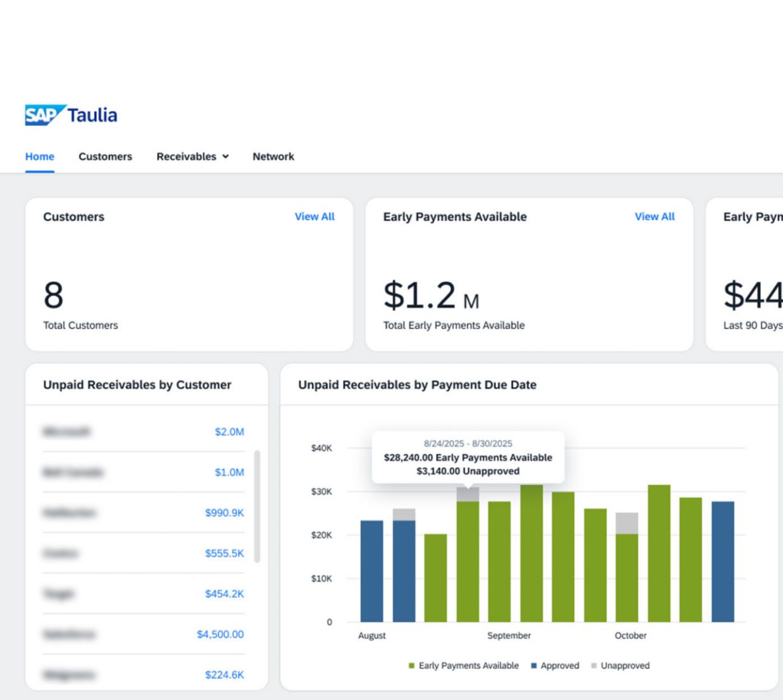
Task: Click the customer list scrollbar
Action: pos(257,507)
